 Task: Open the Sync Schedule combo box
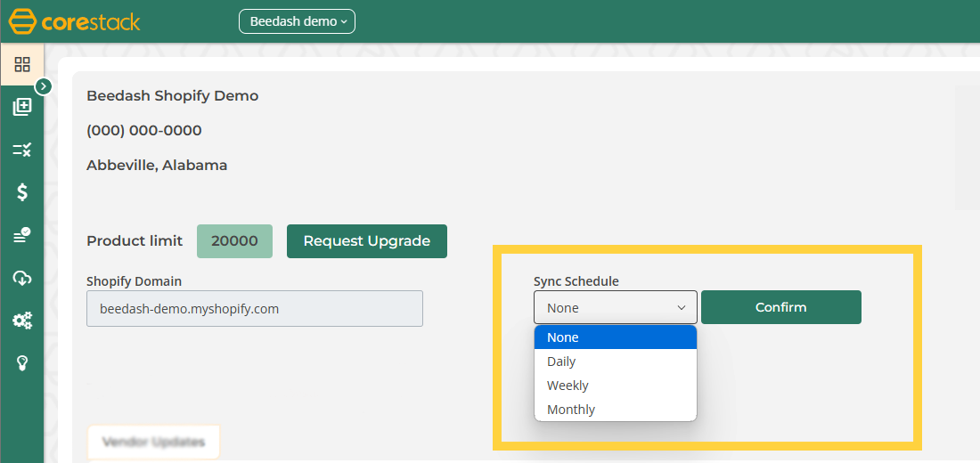pyautogui.click(x=616, y=307)
